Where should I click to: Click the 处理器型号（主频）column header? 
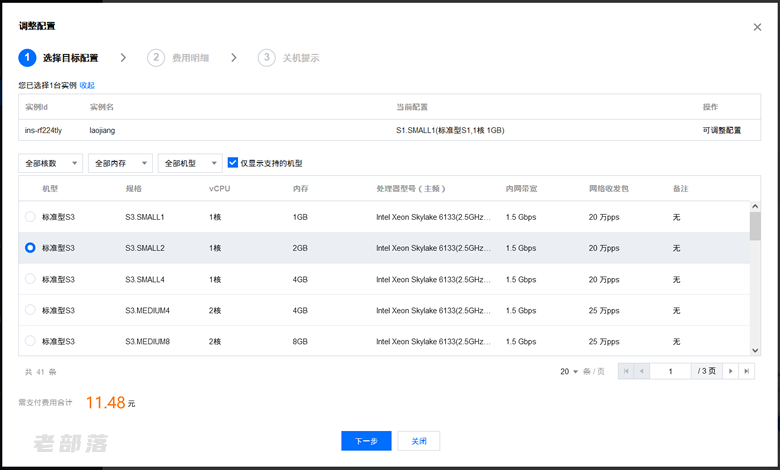411,188
